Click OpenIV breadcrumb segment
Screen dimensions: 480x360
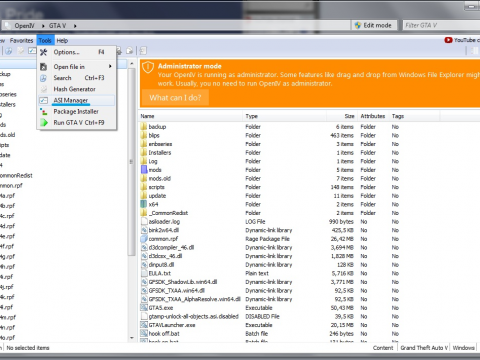(x=24, y=26)
